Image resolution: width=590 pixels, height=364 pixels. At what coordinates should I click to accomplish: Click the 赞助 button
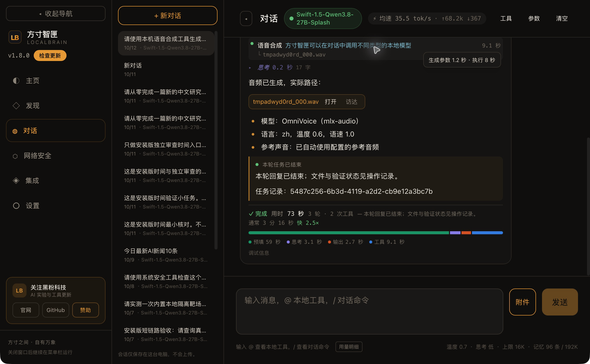coord(85,310)
